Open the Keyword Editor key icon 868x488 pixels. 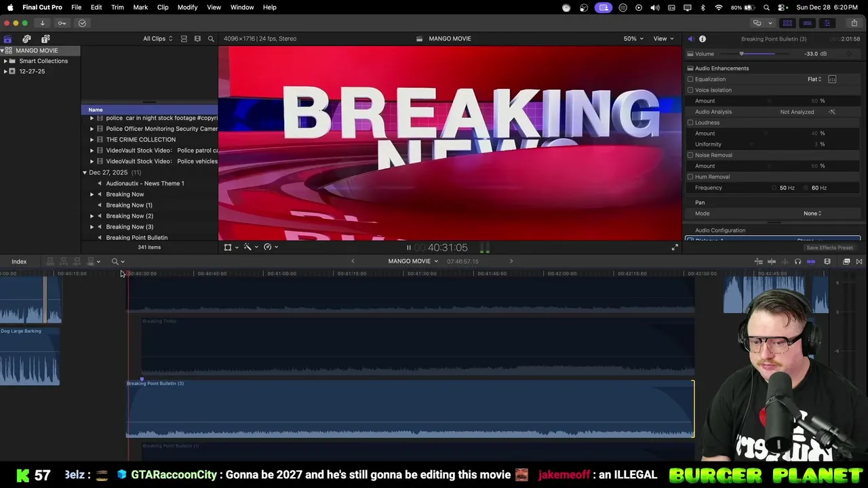tap(62, 23)
